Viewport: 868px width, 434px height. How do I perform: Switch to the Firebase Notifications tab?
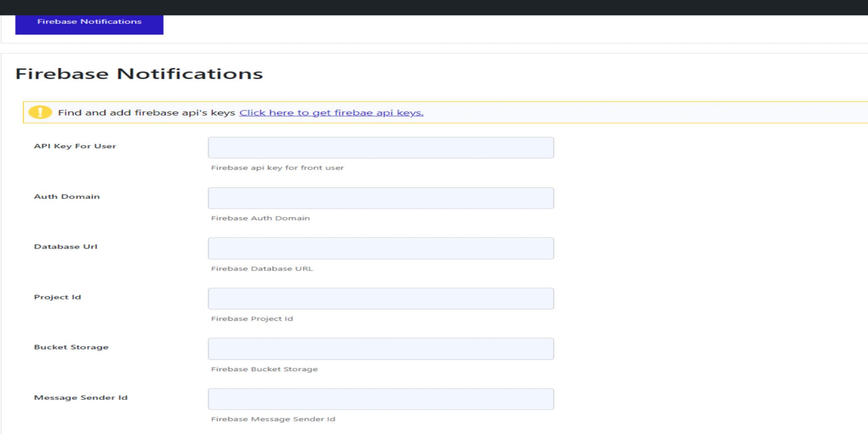(x=89, y=21)
